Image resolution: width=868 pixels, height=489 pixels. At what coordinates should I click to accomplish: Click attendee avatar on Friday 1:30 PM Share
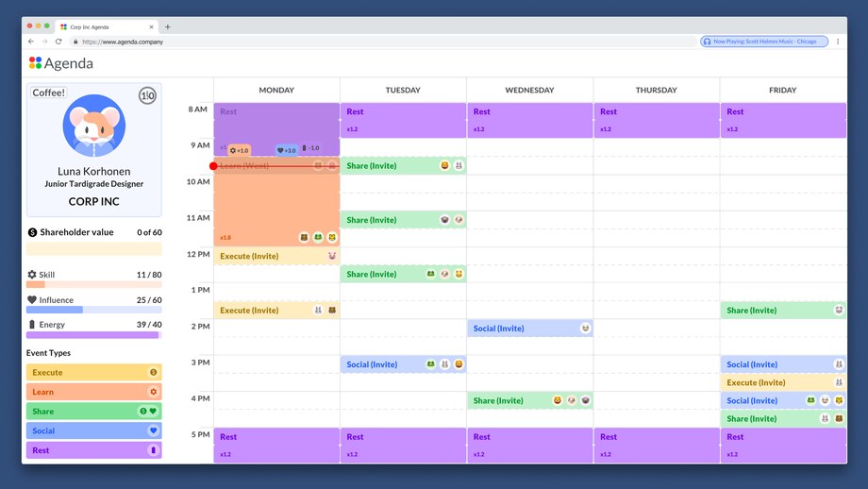839,311
